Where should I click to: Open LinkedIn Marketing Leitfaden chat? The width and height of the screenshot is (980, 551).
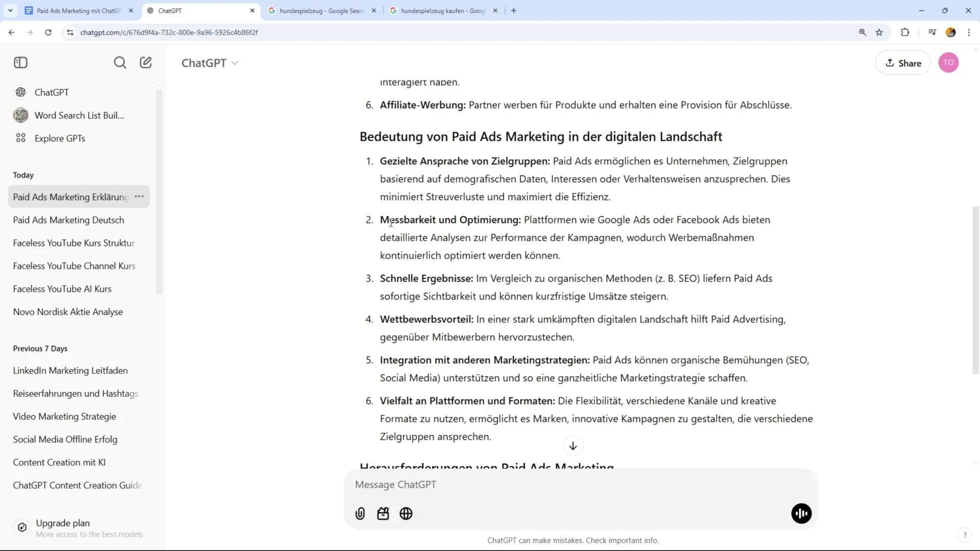(x=79, y=370)
